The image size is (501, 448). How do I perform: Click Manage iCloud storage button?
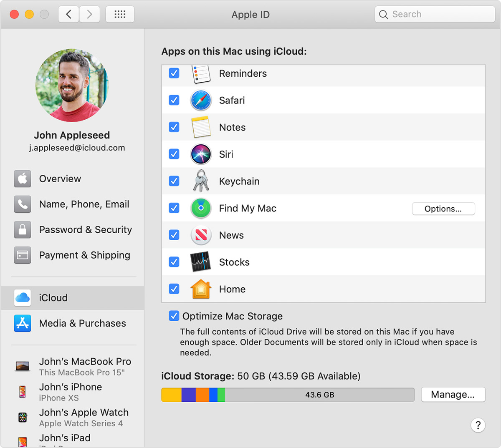pyautogui.click(x=453, y=395)
